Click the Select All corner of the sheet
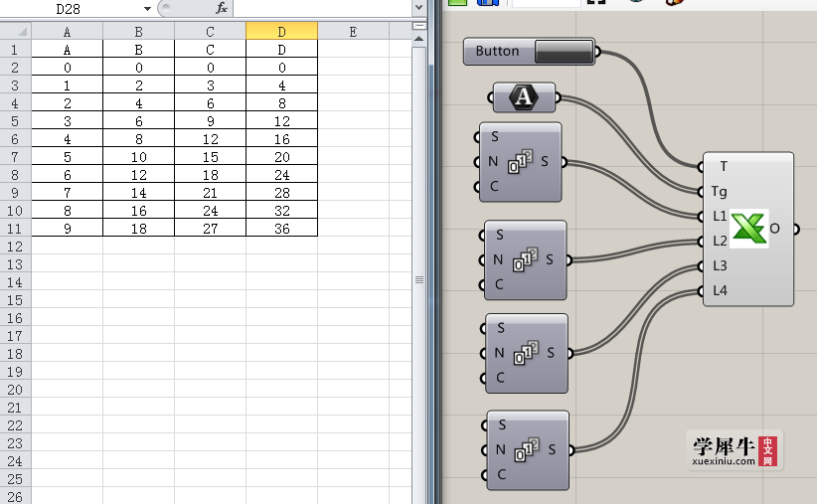817x504 pixels. (x=16, y=31)
